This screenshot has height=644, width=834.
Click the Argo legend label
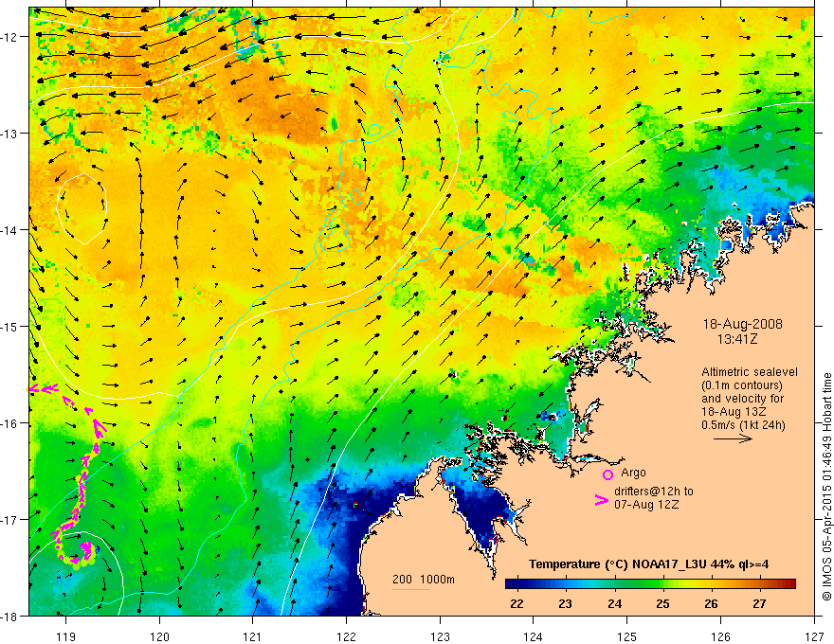pyautogui.click(x=633, y=473)
